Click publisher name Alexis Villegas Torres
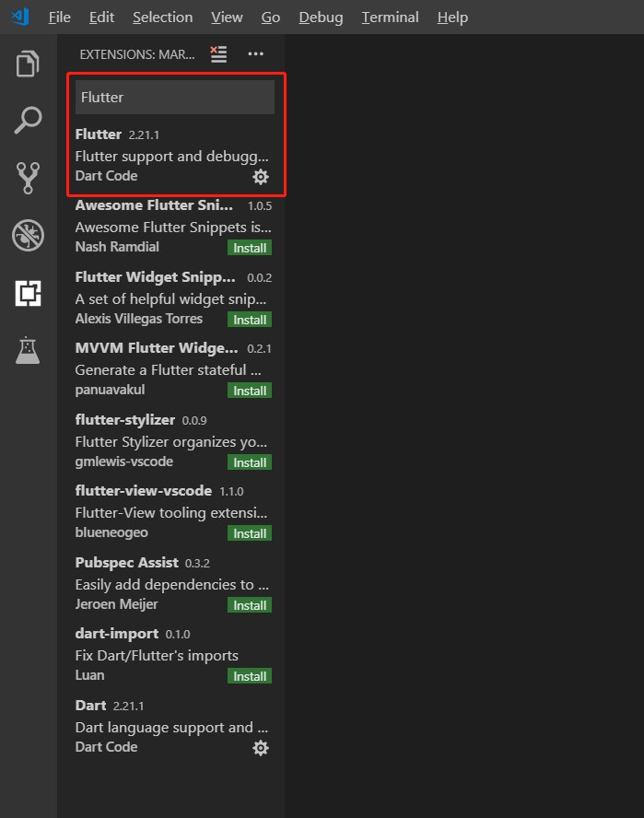The image size is (644, 818). (139, 319)
